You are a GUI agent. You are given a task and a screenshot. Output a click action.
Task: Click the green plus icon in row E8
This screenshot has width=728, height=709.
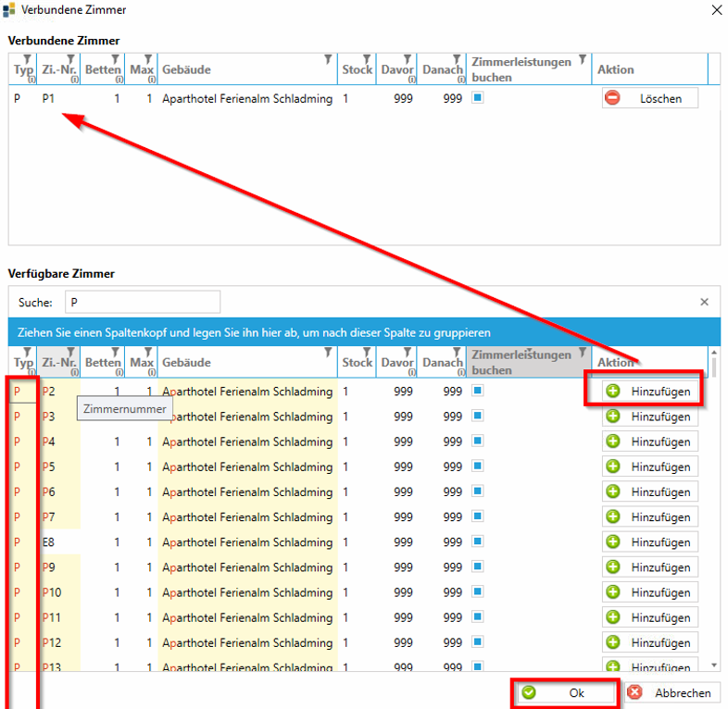pos(613,542)
